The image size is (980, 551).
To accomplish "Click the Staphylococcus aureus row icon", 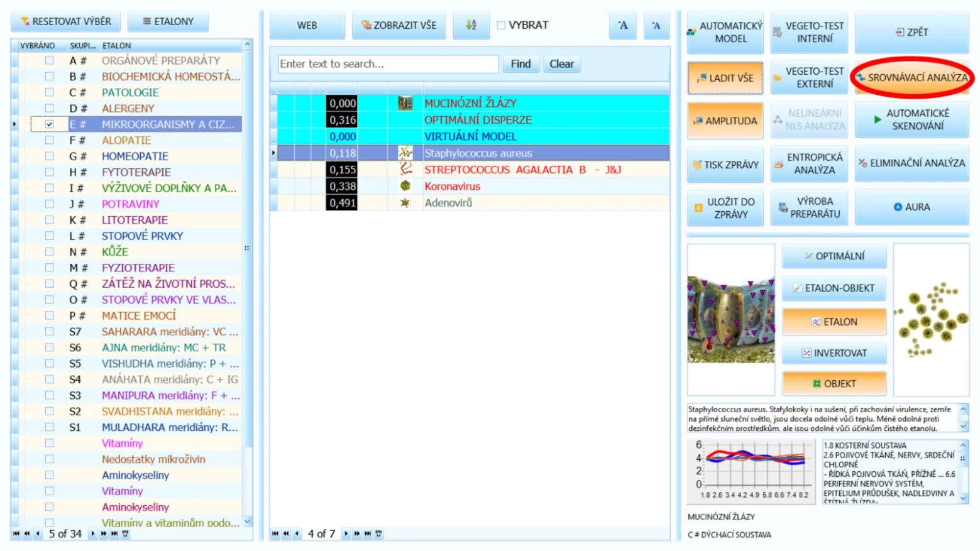I will pos(405,153).
